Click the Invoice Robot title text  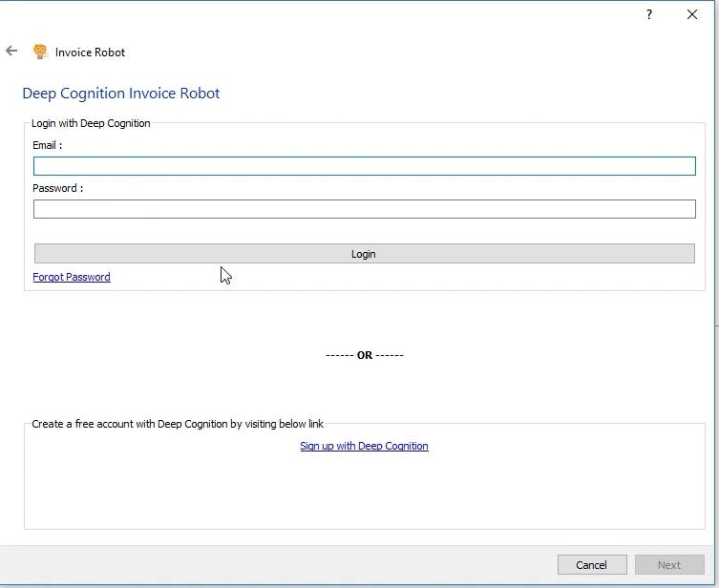click(90, 52)
